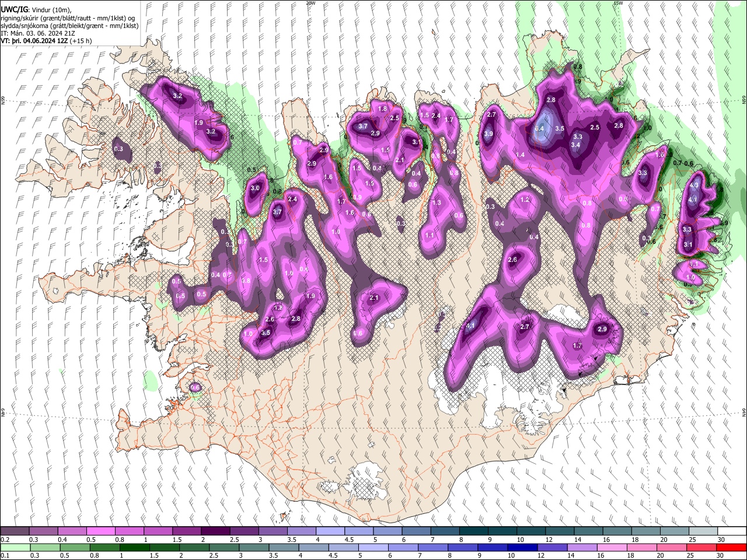Click the light pink 16–18 rain scale swatch
This screenshot has height=560, width=747.
click(x=612, y=547)
